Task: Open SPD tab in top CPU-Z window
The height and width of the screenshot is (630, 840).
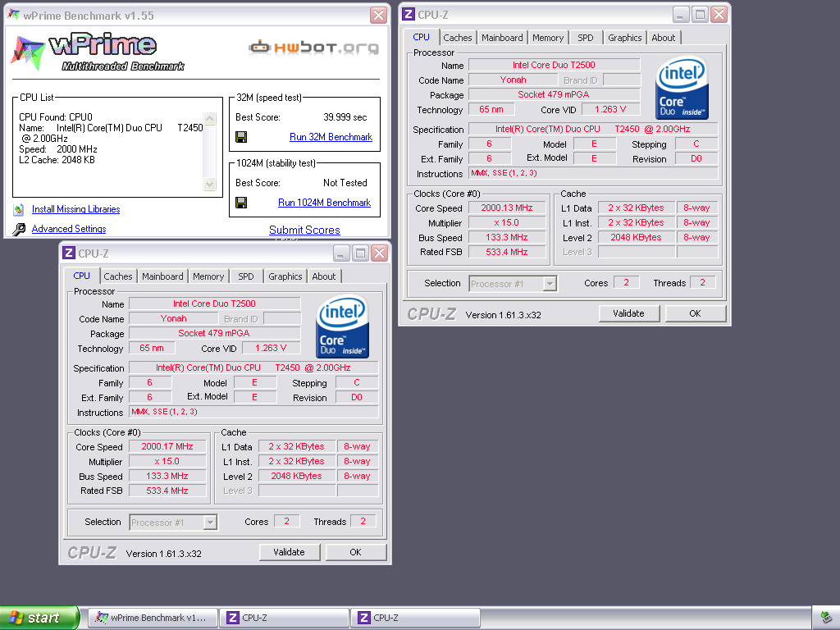Action: (x=586, y=38)
